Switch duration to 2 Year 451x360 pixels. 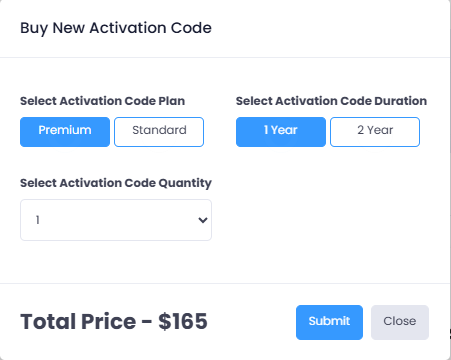[375, 132]
